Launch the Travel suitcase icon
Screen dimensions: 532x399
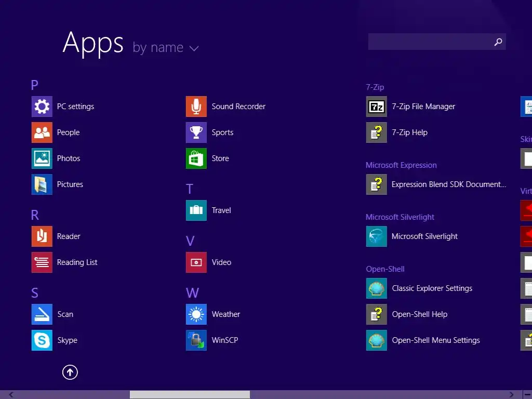click(196, 210)
